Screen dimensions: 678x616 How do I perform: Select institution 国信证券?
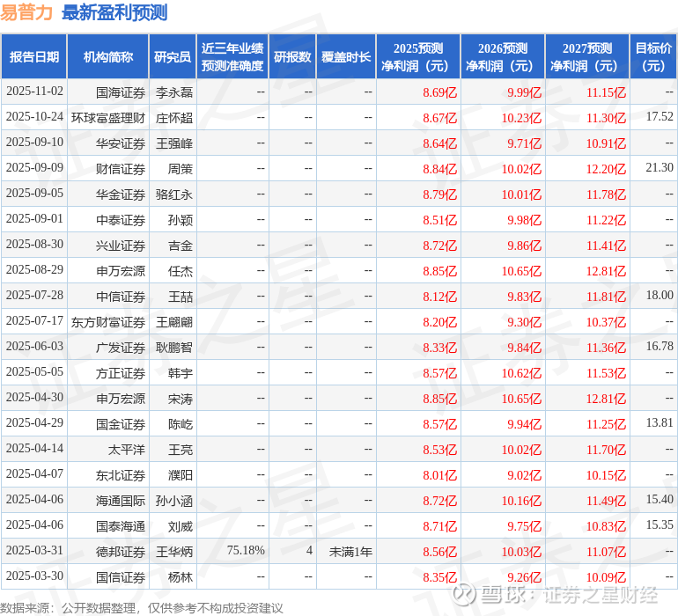[121, 577]
